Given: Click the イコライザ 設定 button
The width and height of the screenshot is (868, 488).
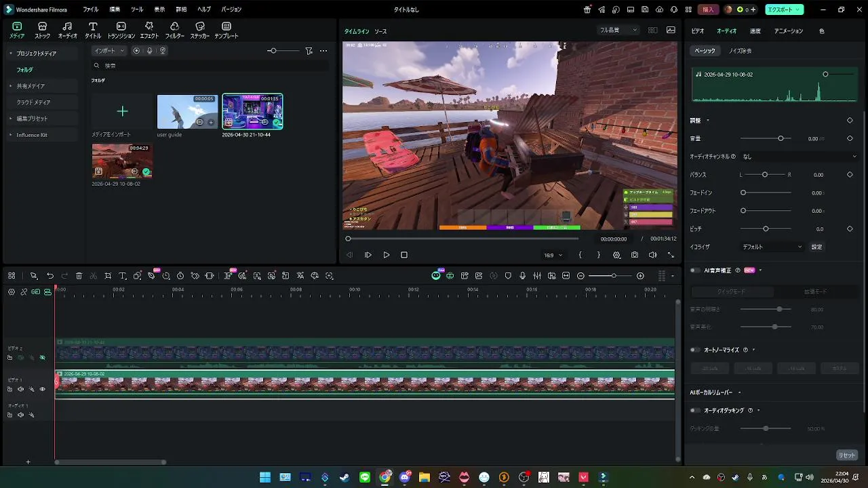Looking at the screenshot, I should [816, 247].
